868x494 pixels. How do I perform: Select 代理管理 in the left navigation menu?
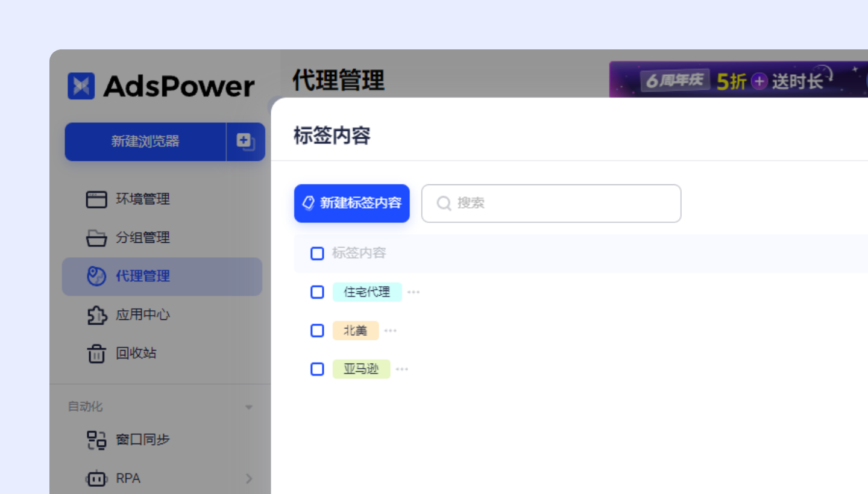click(x=142, y=277)
